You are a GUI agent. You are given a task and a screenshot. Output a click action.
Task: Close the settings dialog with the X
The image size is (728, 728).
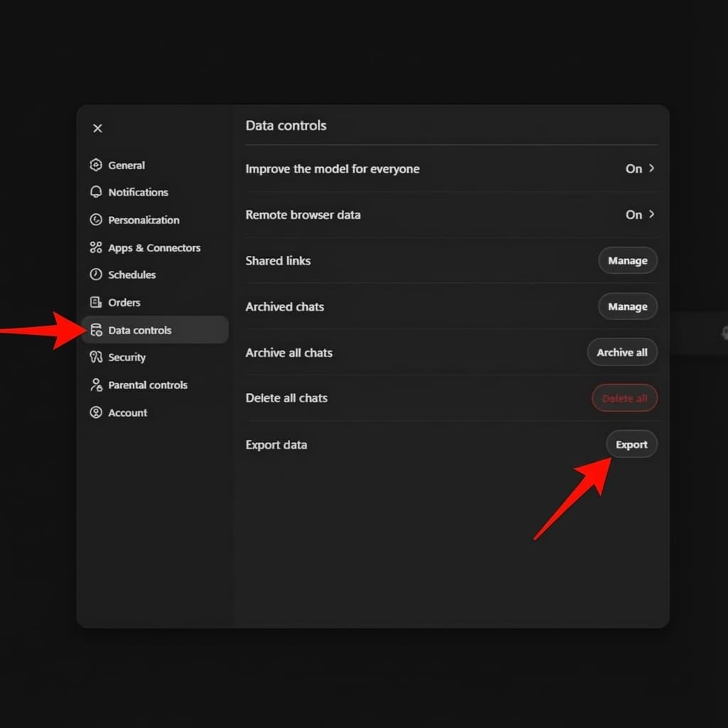point(97,128)
